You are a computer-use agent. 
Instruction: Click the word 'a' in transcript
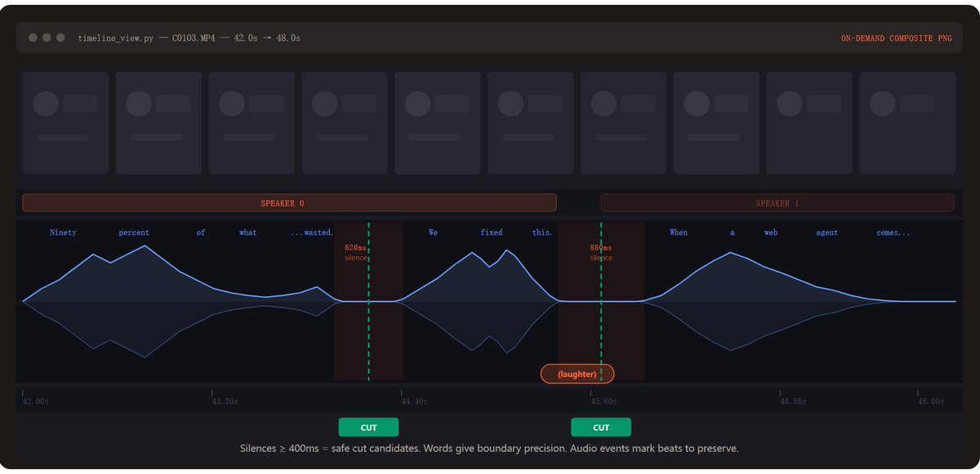(733, 233)
